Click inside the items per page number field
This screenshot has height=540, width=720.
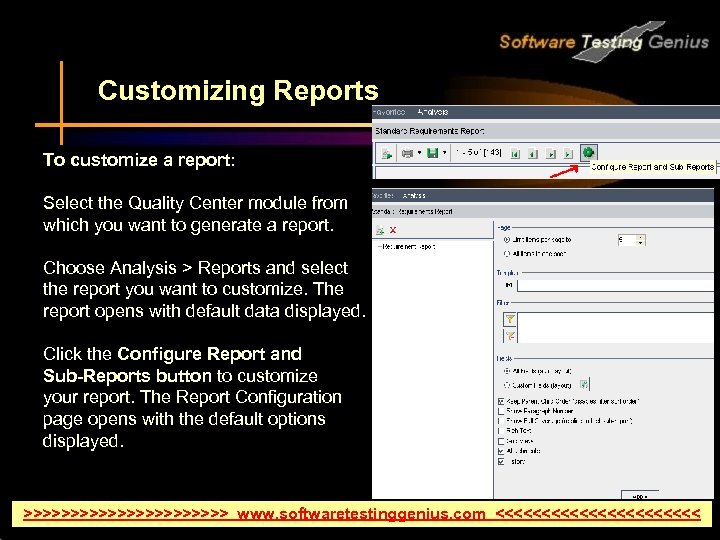pyautogui.click(x=626, y=240)
